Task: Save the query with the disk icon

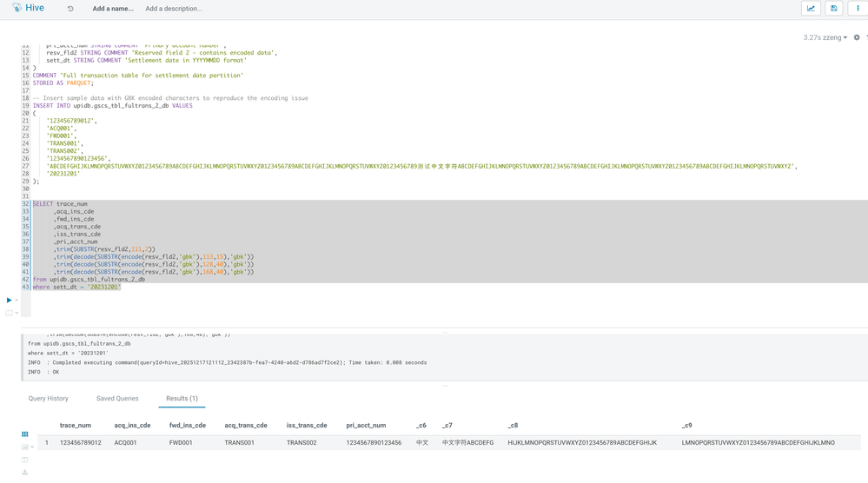Action: click(x=833, y=9)
